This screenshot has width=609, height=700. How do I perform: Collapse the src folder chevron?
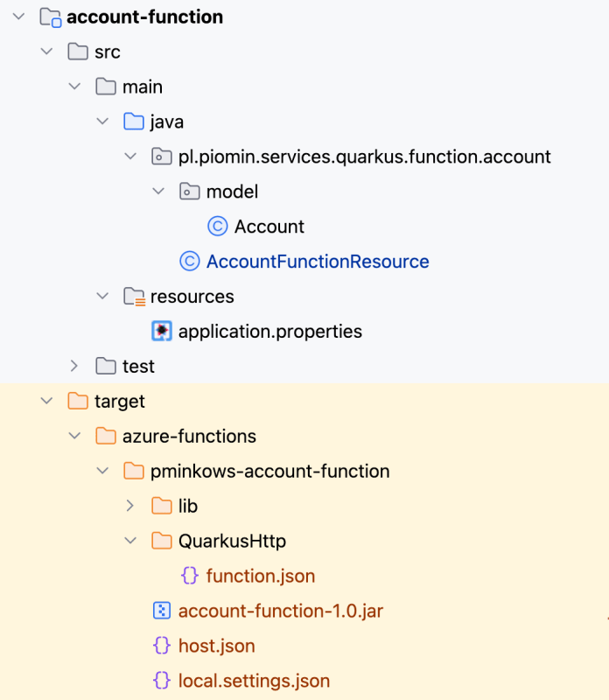tap(46, 52)
